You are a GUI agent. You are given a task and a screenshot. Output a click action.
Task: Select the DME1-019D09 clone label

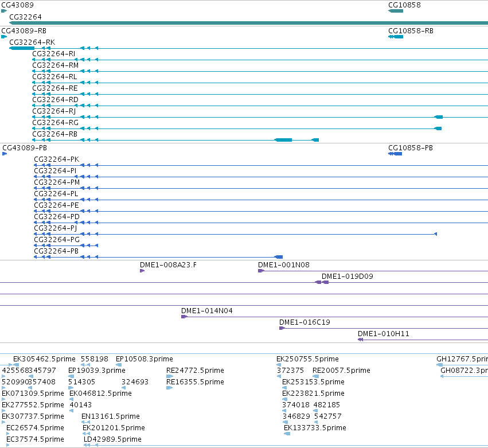point(348,276)
